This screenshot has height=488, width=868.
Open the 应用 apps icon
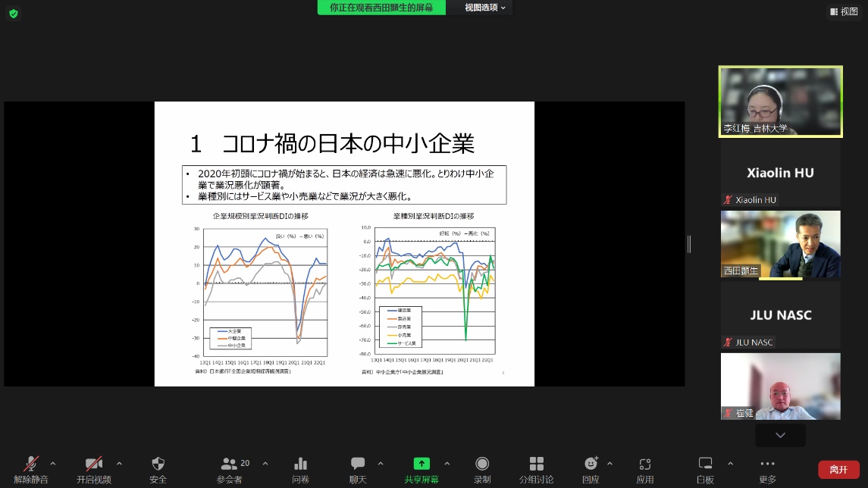click(644, 469)
